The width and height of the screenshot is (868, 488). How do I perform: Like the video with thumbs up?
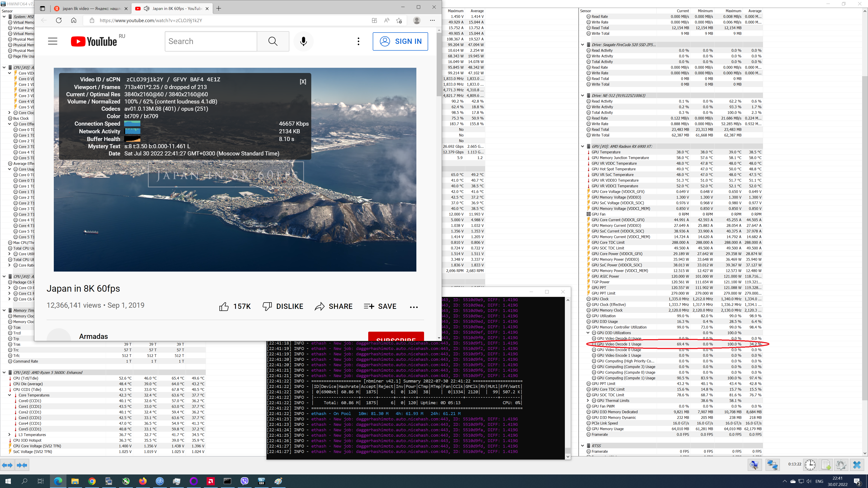tap(224, 307)
